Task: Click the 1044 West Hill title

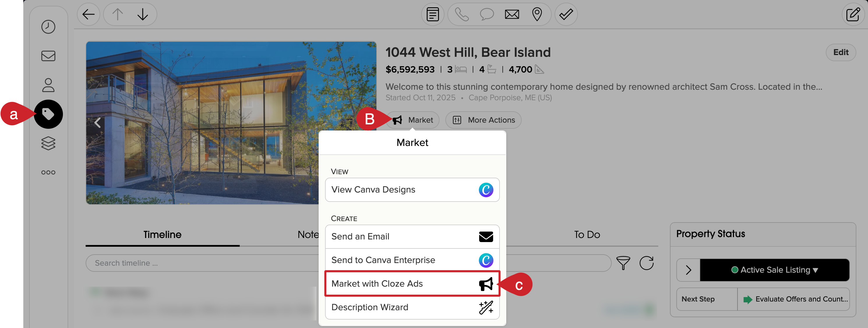Action: 468,52
